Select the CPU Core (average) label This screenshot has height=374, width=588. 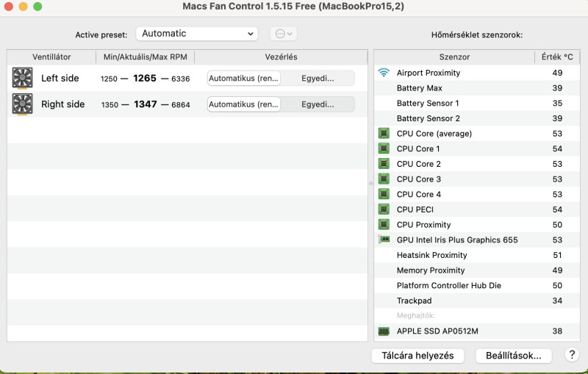point(434,134)
